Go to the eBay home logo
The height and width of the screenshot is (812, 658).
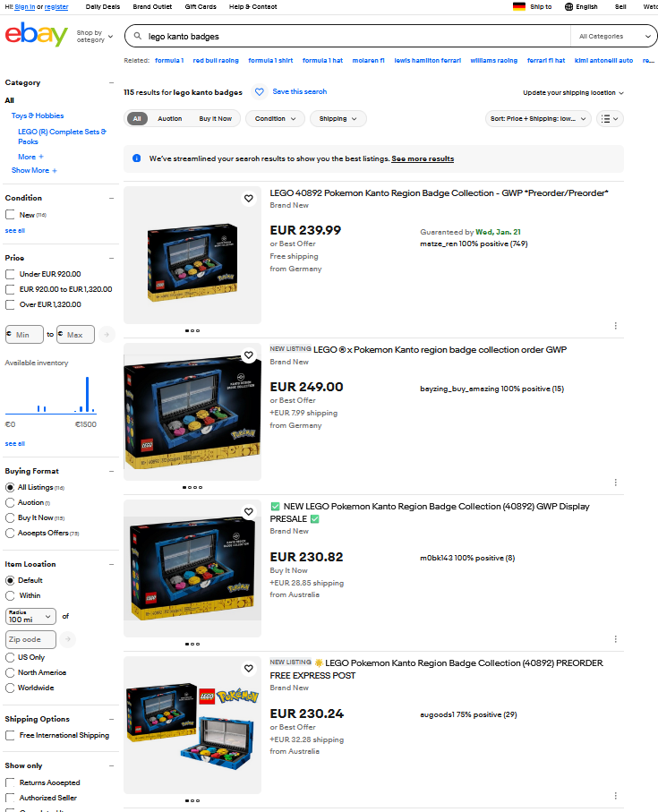click(x=36, y=34)
